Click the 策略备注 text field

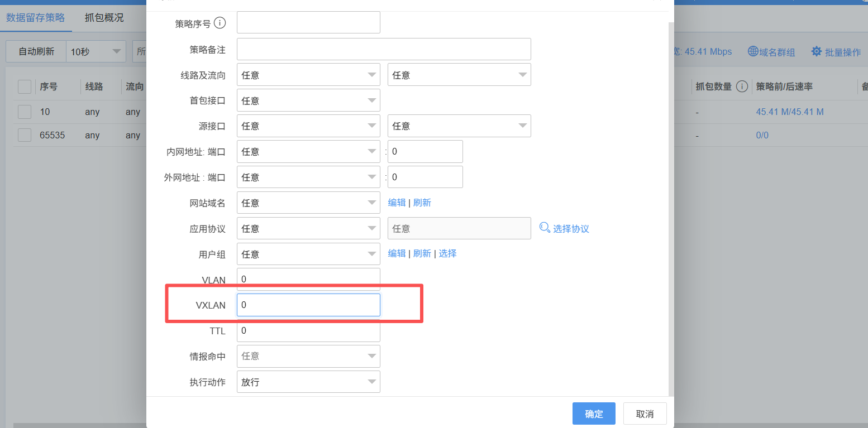click(384, 49)
